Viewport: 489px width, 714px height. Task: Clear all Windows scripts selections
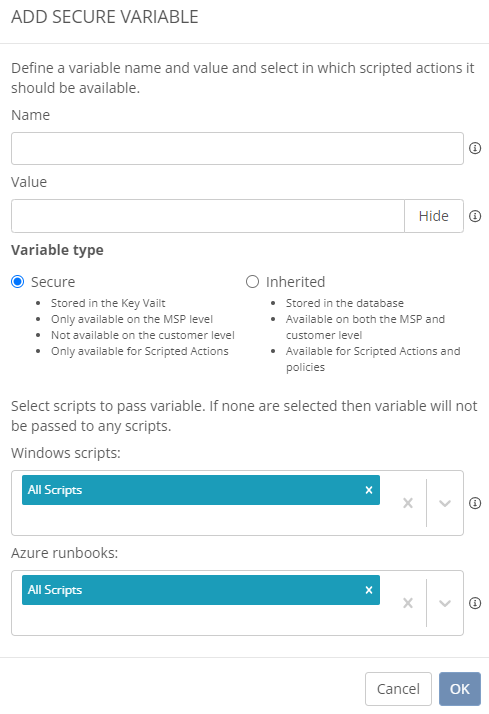coord(408,503)
